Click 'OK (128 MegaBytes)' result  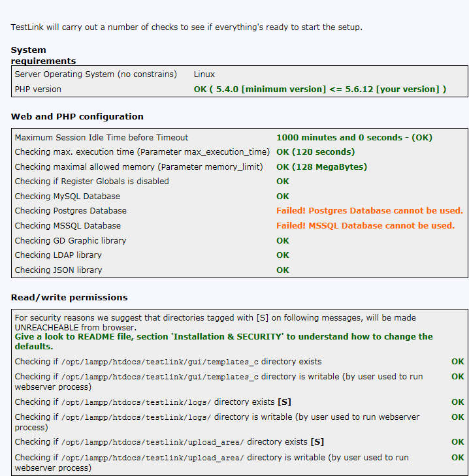click(321, 167)
